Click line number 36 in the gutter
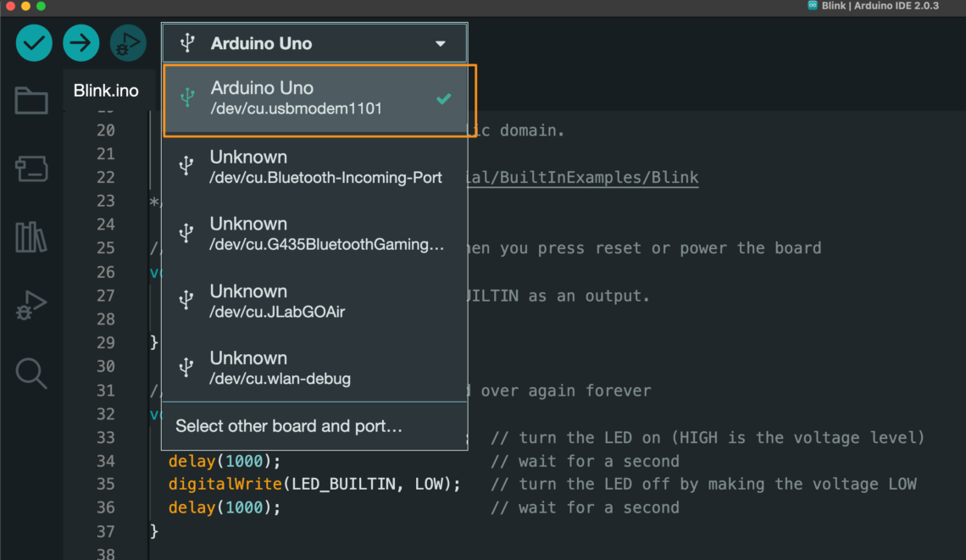Screen dimensions: 966x560 tap(105, 507)
